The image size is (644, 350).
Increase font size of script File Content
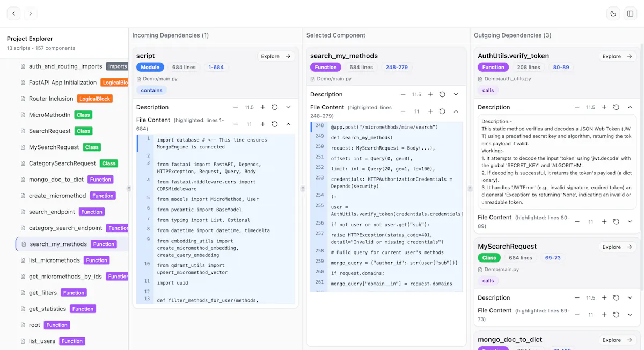(x=262, y=124)
